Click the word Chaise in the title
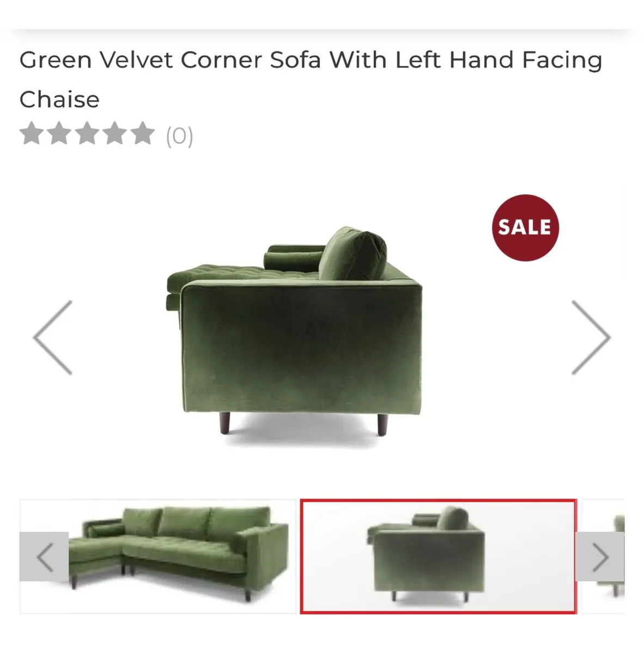The image size is (644, 654). click(59, 99)
